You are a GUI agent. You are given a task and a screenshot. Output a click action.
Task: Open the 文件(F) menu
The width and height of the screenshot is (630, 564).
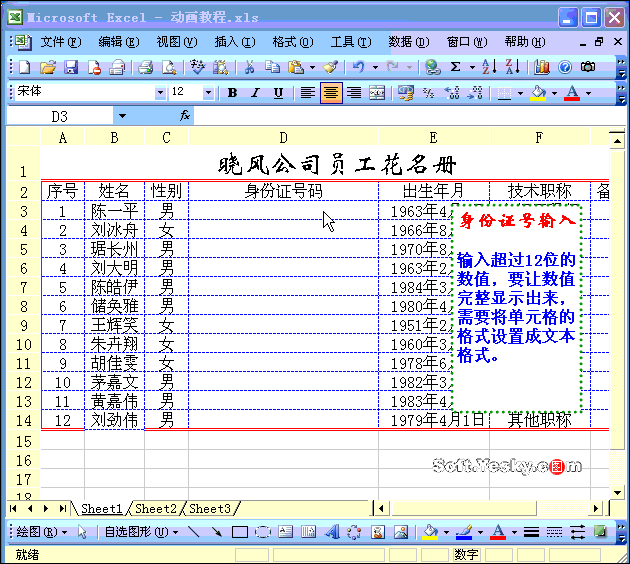click(x=61, y=42)
